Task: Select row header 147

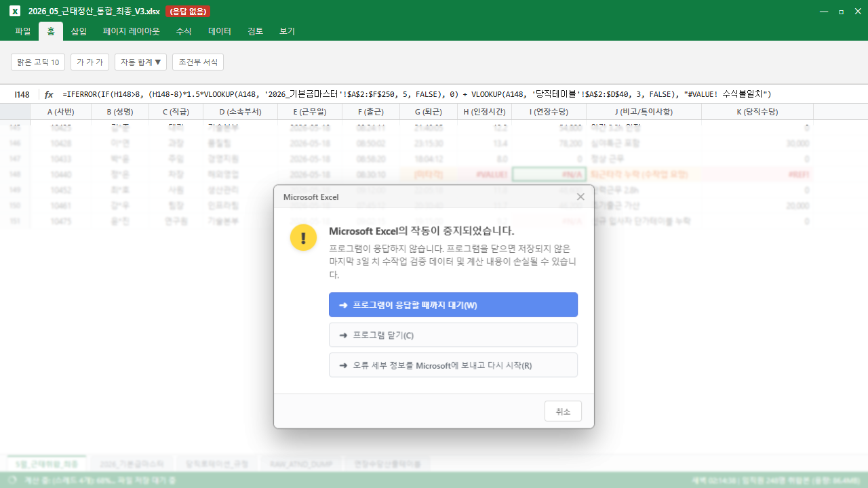Action: [x=15, y=159]
